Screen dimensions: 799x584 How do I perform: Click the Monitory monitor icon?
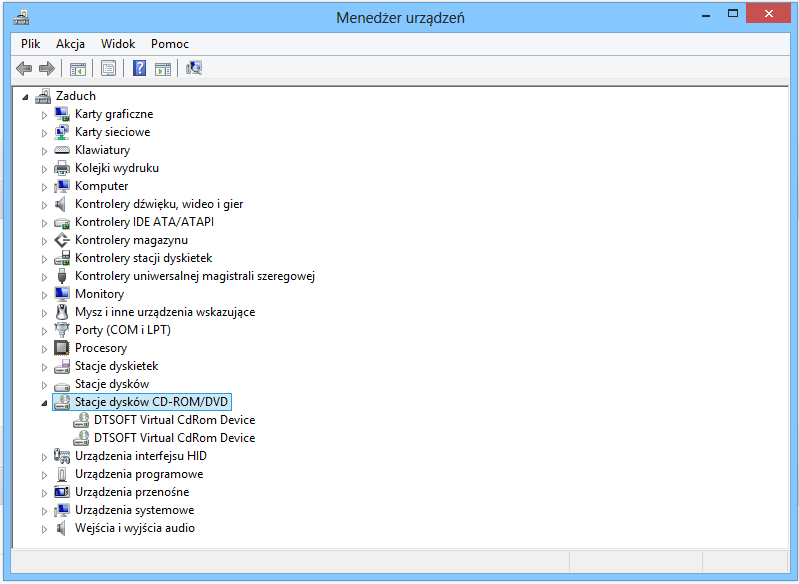point(62,294)
